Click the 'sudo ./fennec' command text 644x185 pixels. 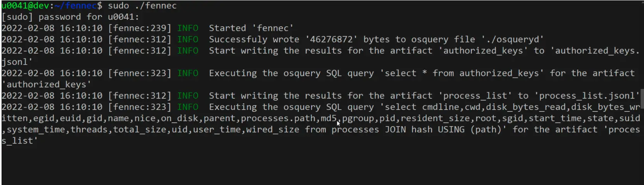pyautogui.click(x=142, y=6)
